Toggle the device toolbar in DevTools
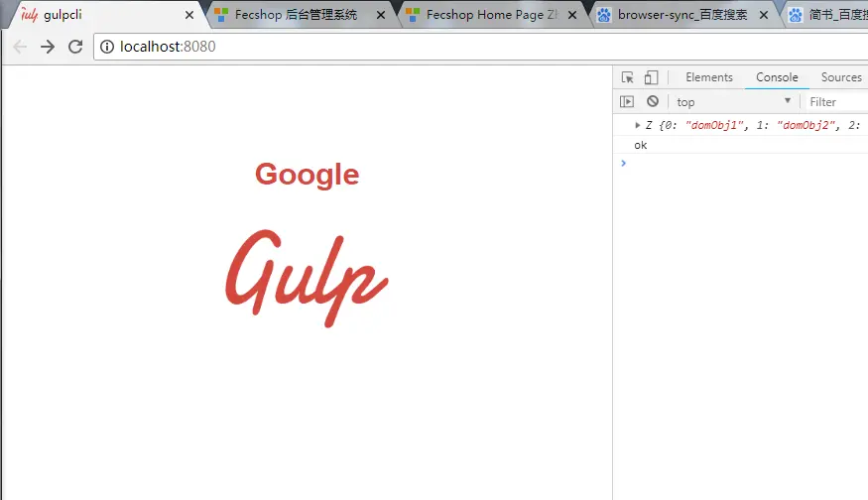868x500 pixels. (x=651, y=77)
